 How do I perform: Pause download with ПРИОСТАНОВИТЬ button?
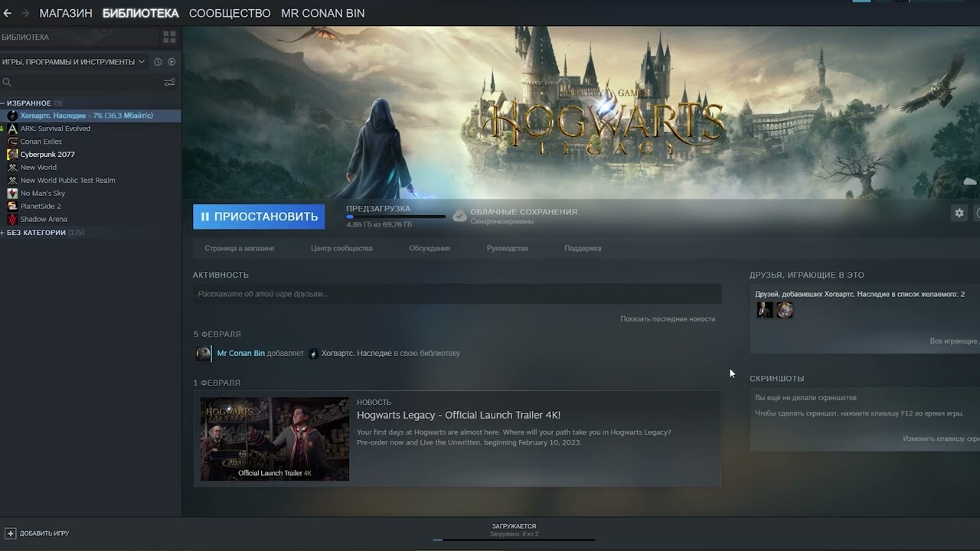259,217
